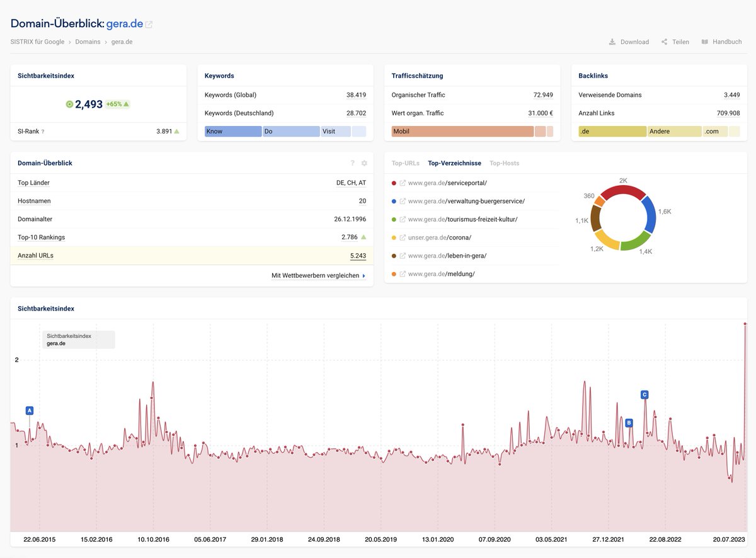Screen dimensions: 756x558
Task: Open external link icon for /leben-in-gera/
Action: click(403, 256)
